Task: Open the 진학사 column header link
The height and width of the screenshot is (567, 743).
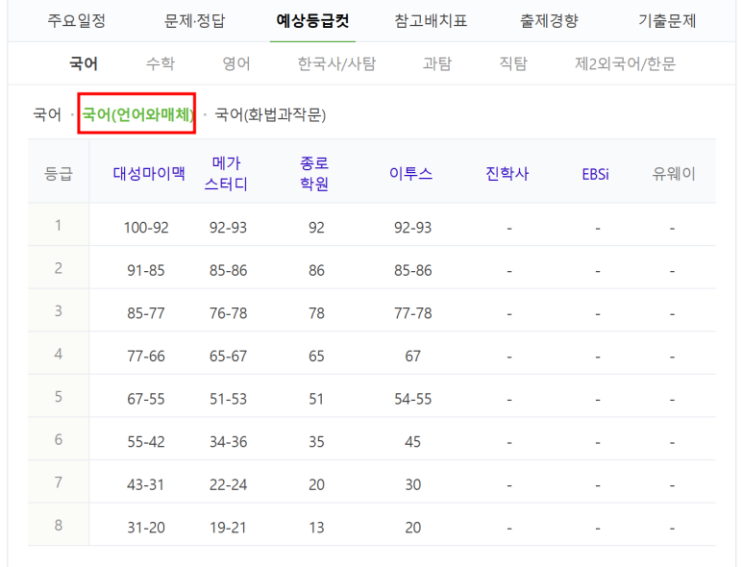Action: coord(507,173)
